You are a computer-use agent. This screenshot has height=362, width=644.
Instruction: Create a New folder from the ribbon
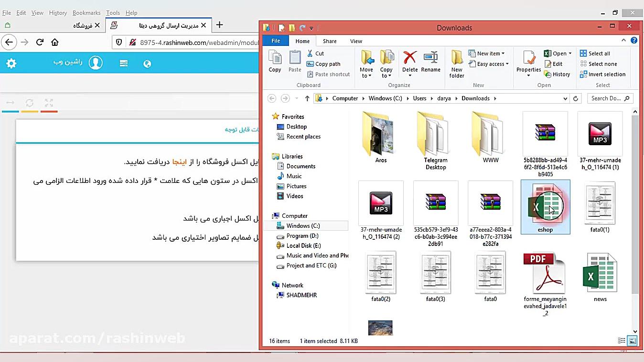pyautogui.click(x=457, y=64)
